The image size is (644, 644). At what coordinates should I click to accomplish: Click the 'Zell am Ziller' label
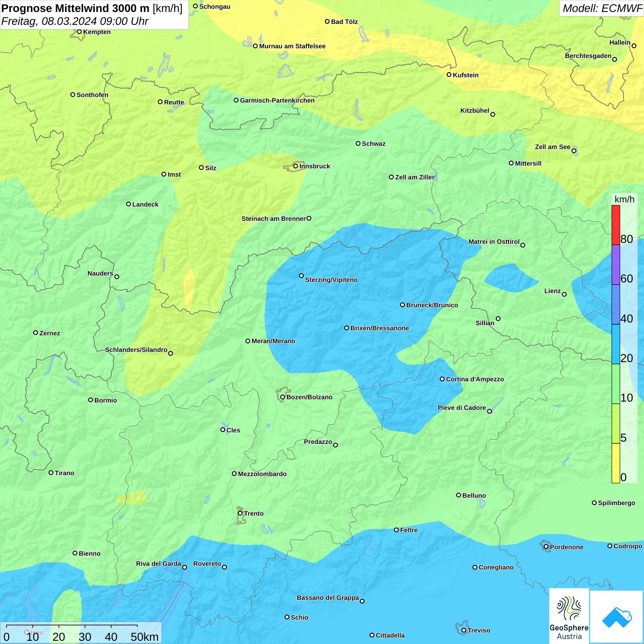coord(415,177)
